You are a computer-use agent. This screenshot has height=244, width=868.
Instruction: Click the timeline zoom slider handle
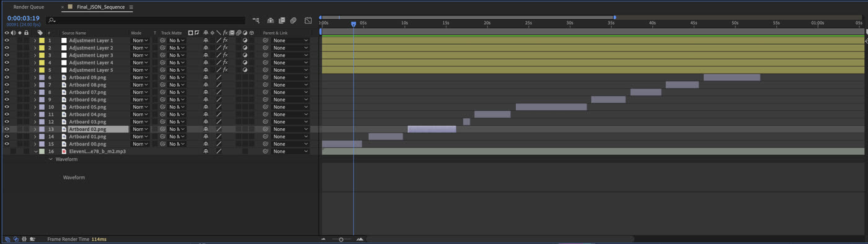click(341, 239)
